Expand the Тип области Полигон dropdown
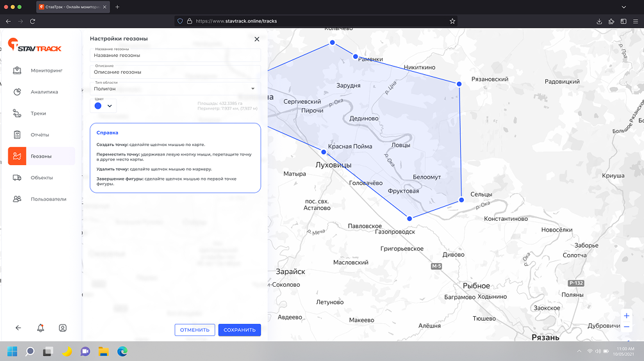Viewport: 644px width, 361px height. pyautogui.click(x=252, y=88)
